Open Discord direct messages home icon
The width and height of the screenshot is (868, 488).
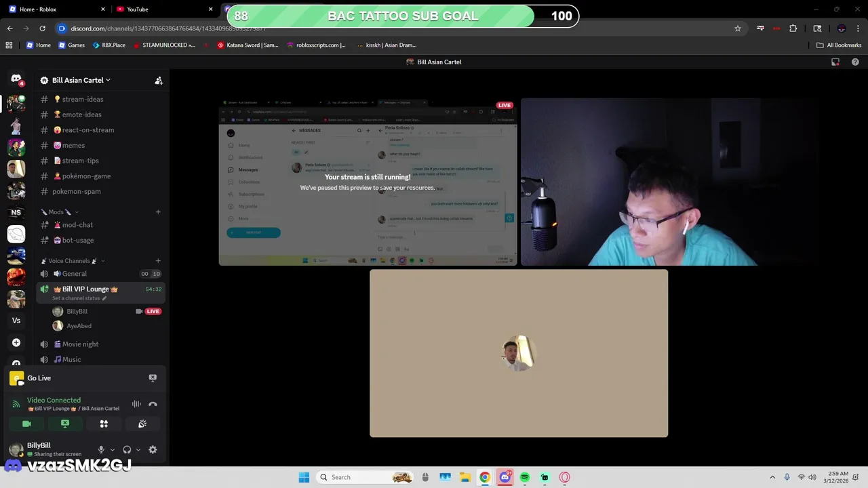16,79
